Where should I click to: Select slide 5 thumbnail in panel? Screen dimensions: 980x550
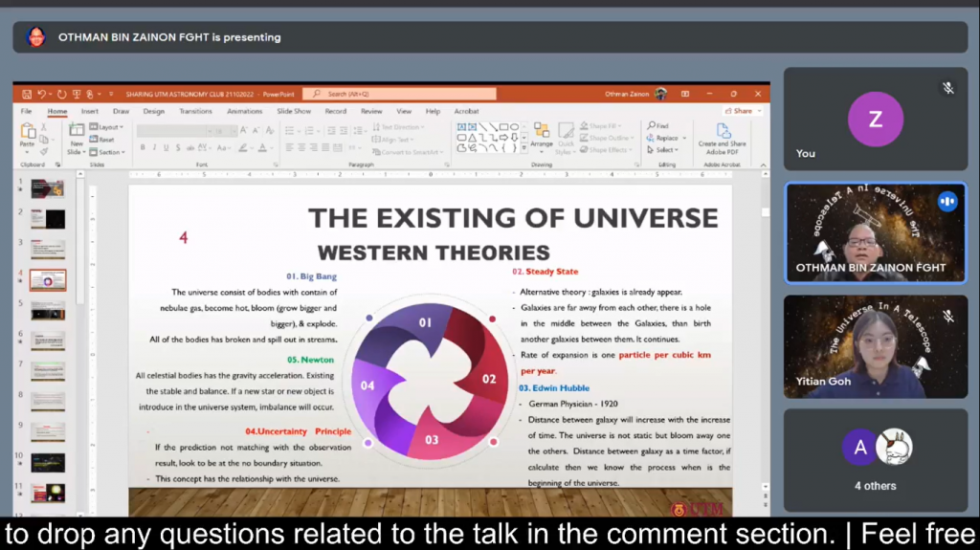[x=48, y=310]
